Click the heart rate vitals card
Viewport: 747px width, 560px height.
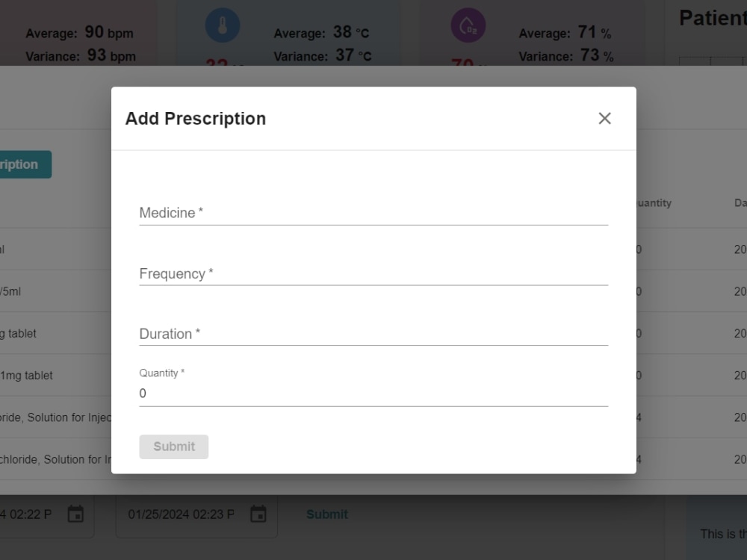(78, 34)
